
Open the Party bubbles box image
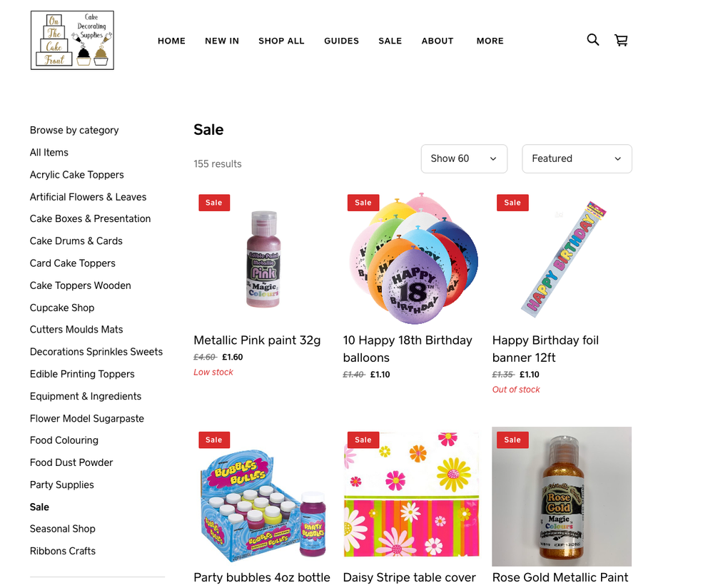264,497
